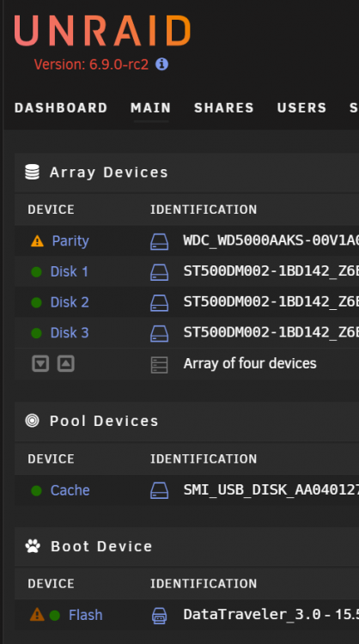This screenshot has height=644, width=359.
Task: Click the spin up array arrow button
Action: pos(66,363)
